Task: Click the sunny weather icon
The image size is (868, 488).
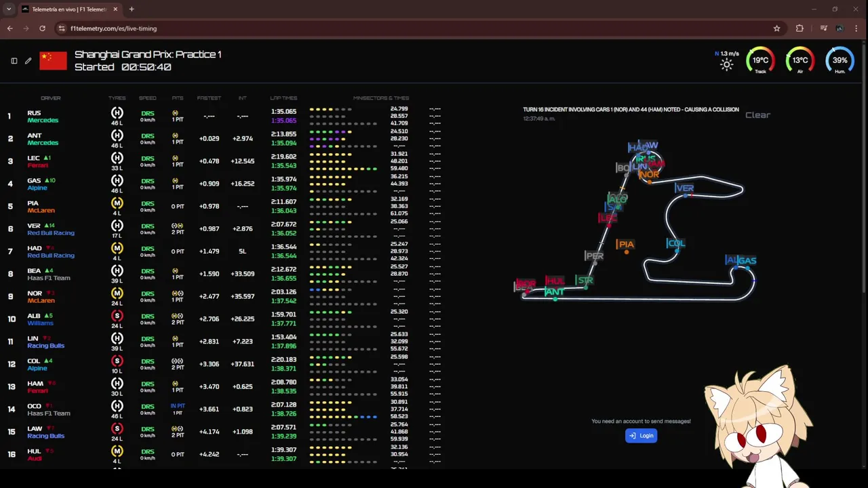Action: click(x=727, y=65)
